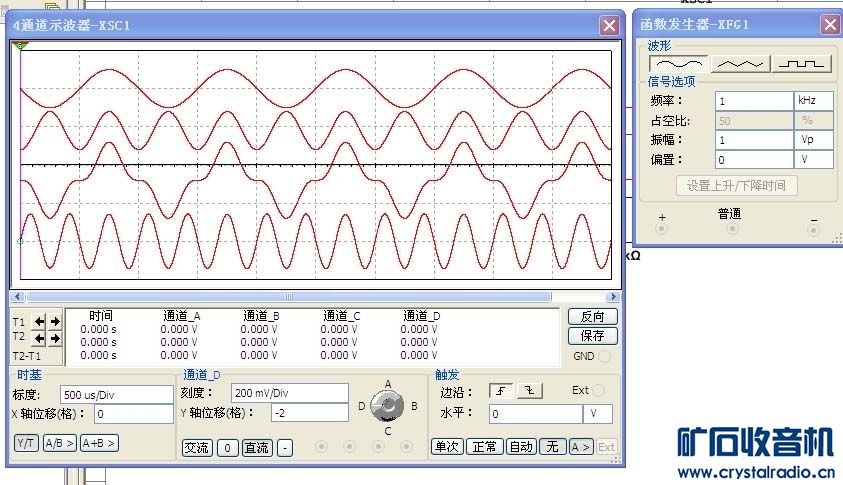Select 交流 (AC) coupling for channel
This screenshot has height=485, width=843.
click(198, 447)
